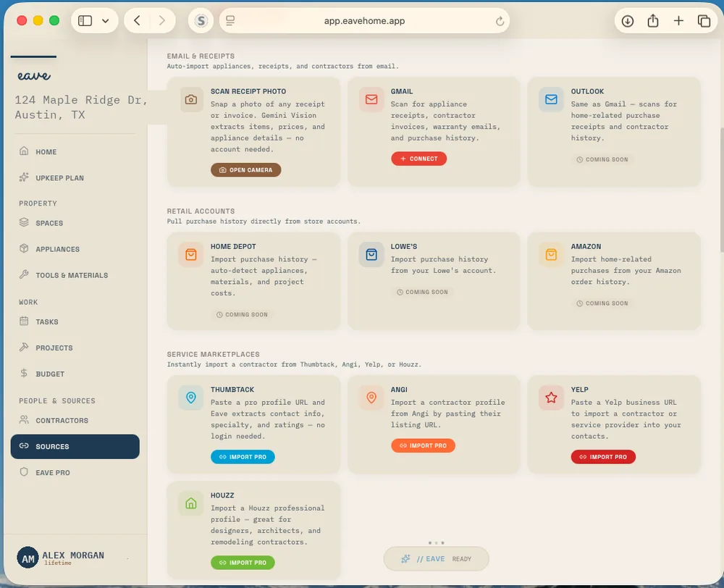Image resolution: width=724 pixels, height=588 pixels.
Task: Import pro from Houzz
Action: click(x=243, y=563)
